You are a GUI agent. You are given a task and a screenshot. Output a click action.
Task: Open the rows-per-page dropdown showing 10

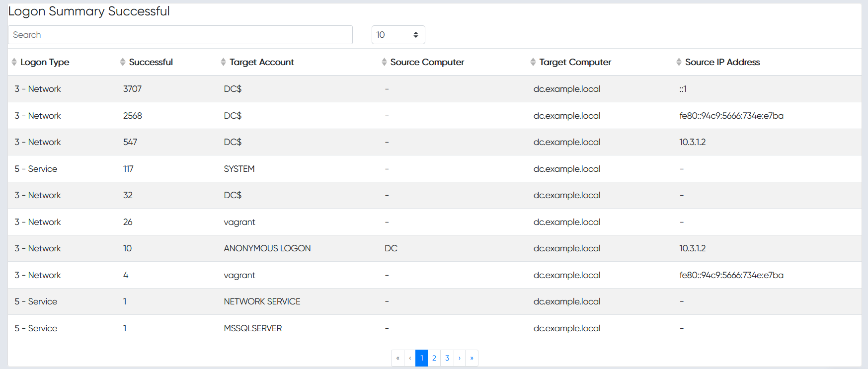(398, 35)
